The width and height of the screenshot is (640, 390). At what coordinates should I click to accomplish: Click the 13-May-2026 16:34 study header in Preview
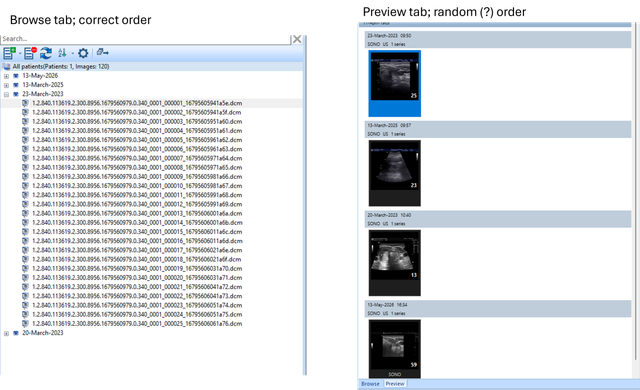pyautogui.click(x=498, y=309)
